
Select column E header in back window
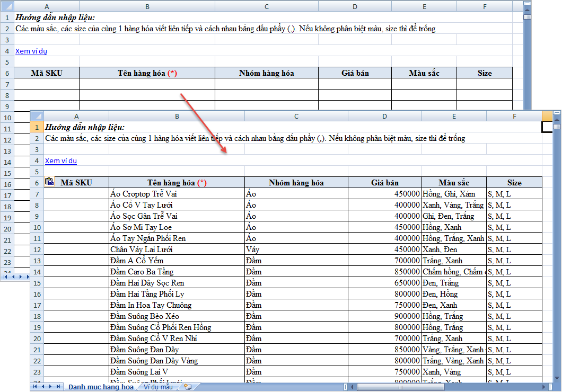(x=424, y=6)
